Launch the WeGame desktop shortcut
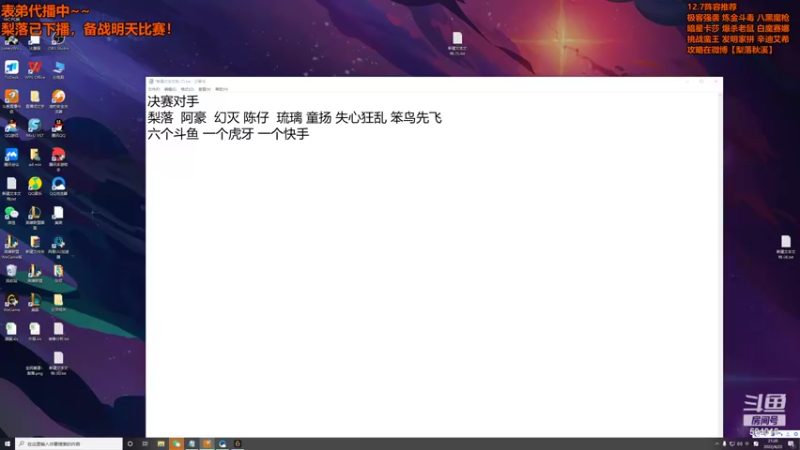 click(x=11, y=303)
